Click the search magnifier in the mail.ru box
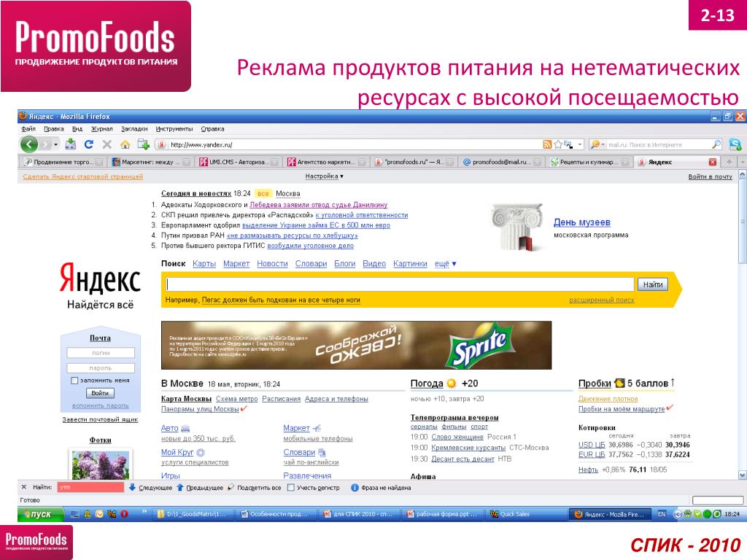 (x=716, y=144)
